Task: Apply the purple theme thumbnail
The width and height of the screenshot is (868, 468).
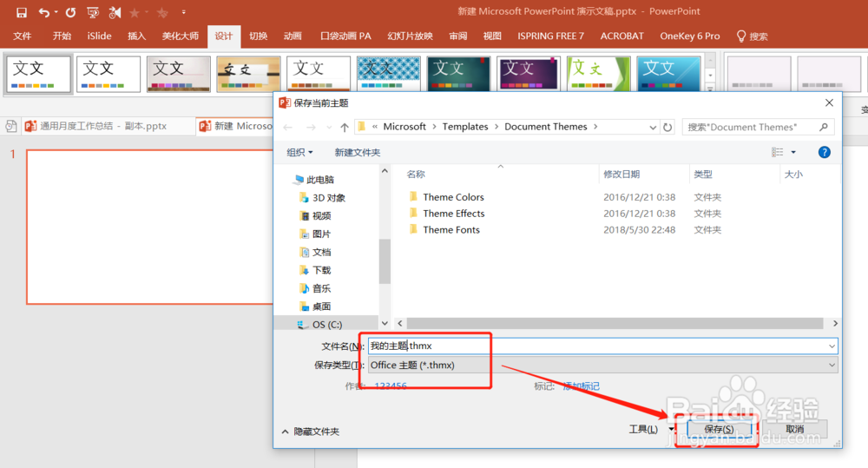Action: coord(529,74)
